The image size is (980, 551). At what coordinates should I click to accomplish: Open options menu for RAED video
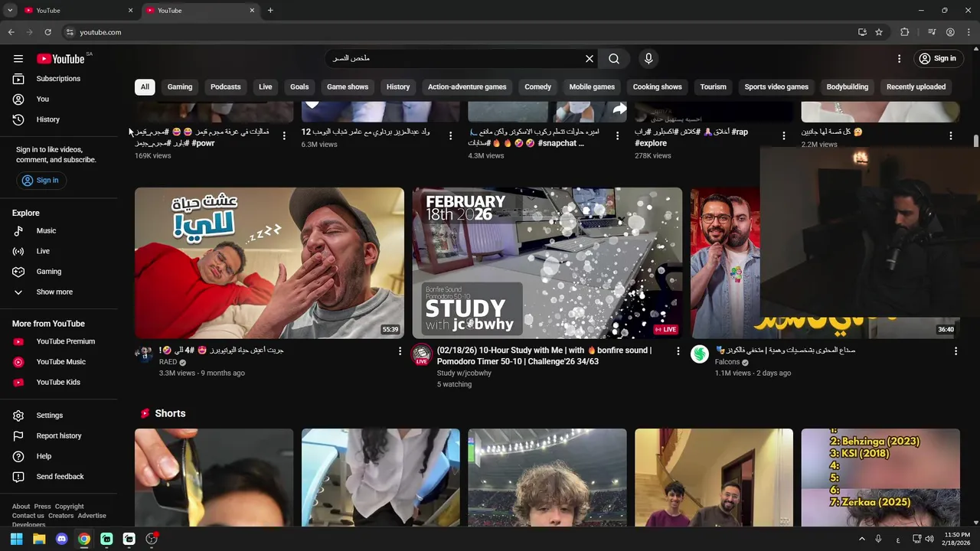(x=400, y=351)
